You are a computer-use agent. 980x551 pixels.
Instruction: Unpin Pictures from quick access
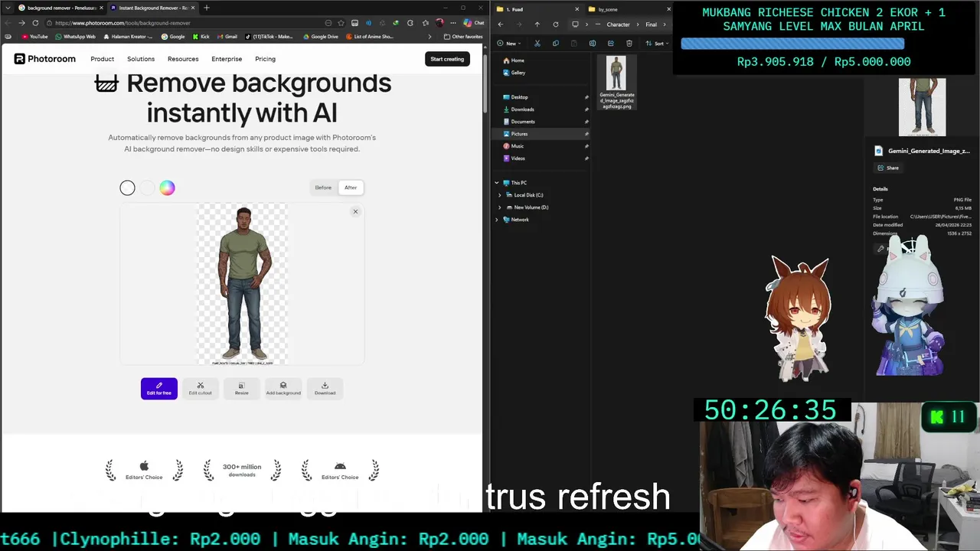[586, 134]
